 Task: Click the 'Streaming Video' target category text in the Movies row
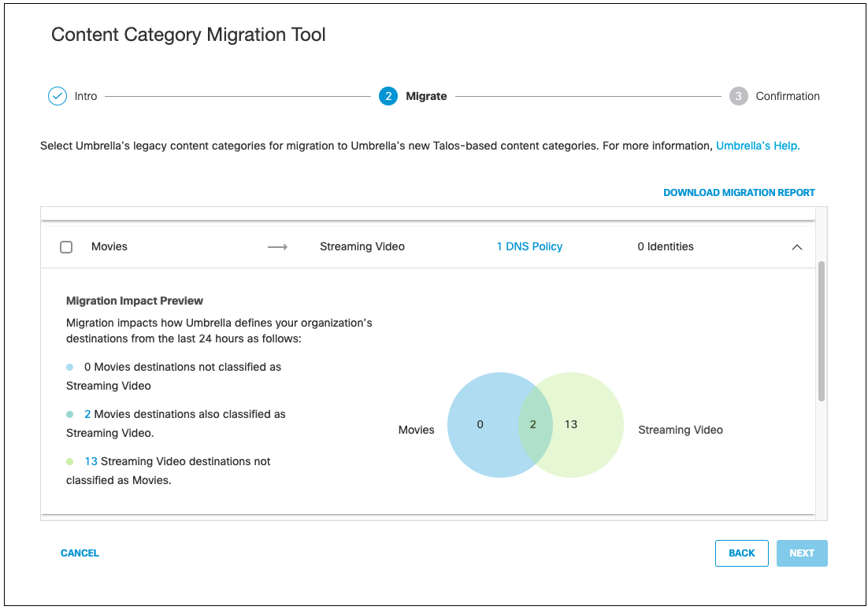[x=362, y=246]
